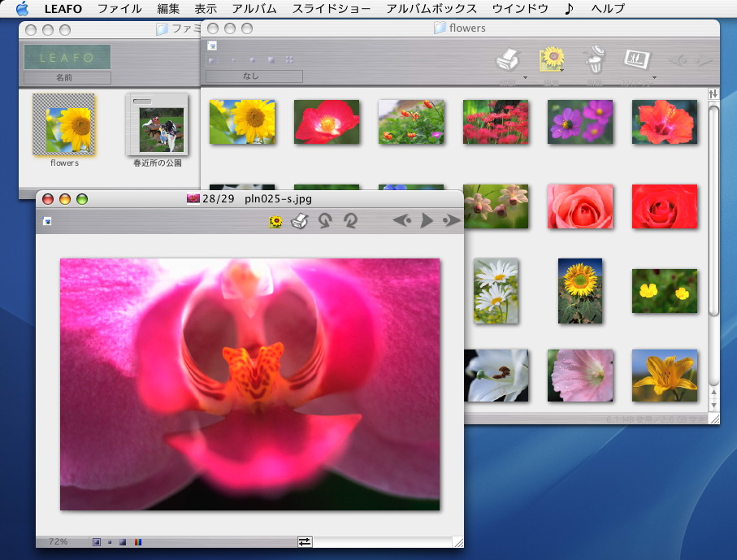Toggle the sort order arrows button

(x=713, y=93)
